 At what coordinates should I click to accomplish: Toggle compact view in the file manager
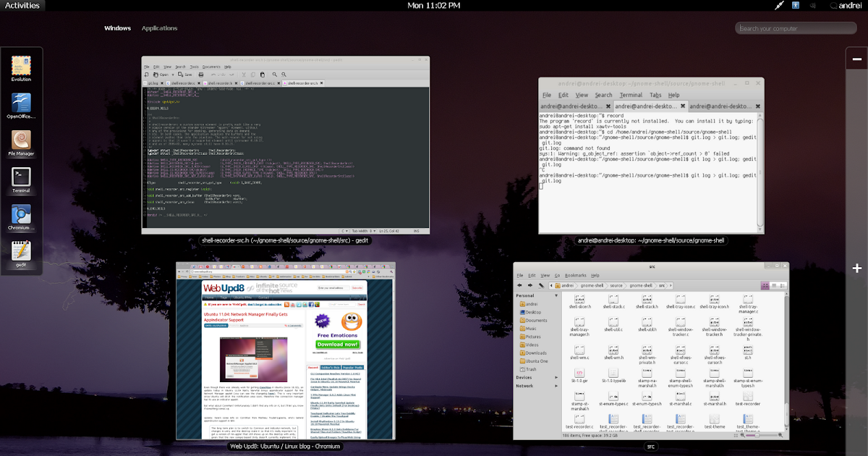[784, 284]
